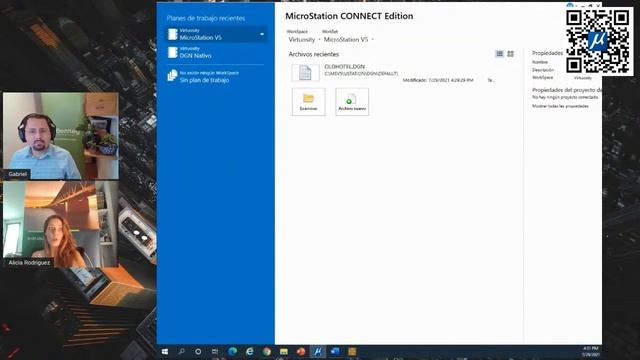This screenshot has width=640, height=360.
Task: Click the Archivos recientes heading
Action: 313,54
